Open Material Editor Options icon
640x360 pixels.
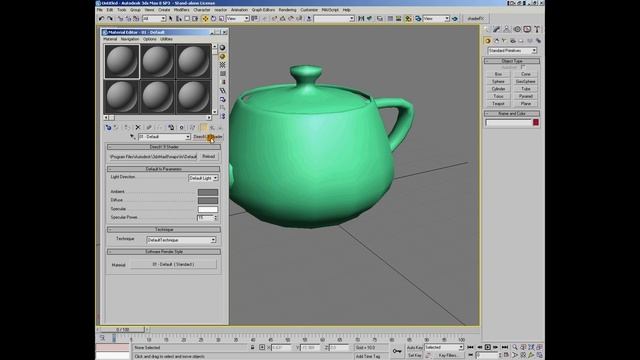222,99
